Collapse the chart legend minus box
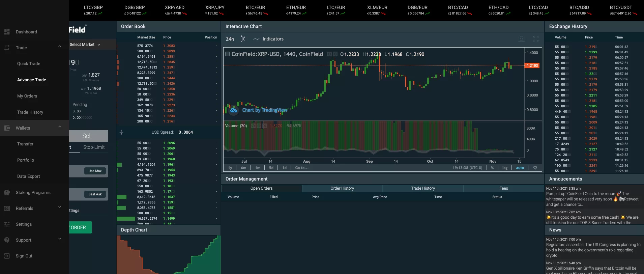Screen dimensions: 644x274 pyautogui.click(x=228, y=54)
